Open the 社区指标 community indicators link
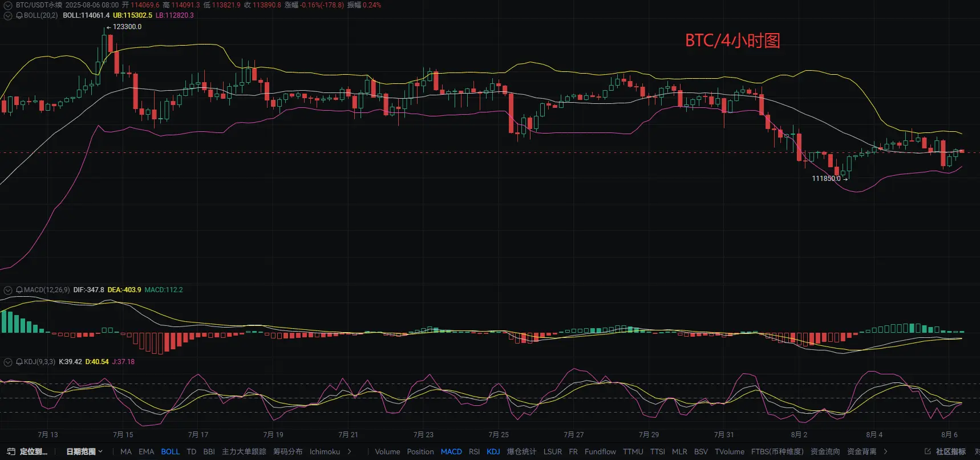The width and height of the screenshot is (980, 460). tap(951, 451)
